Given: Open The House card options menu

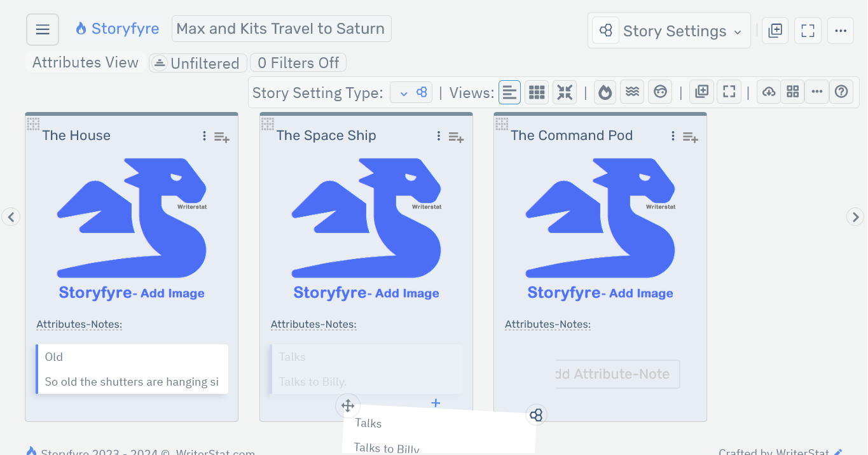Looking at the screenshot, I should tap(203, 136).
